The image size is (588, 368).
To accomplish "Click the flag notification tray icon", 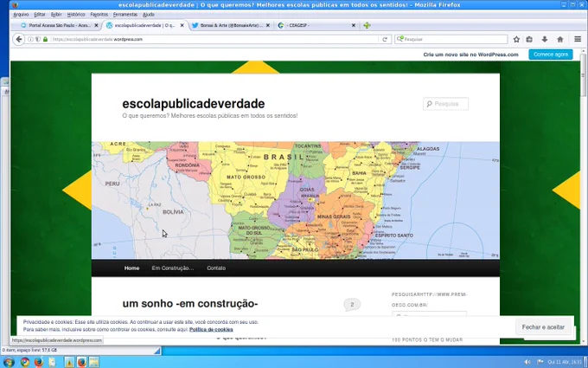I will point(540,362).
